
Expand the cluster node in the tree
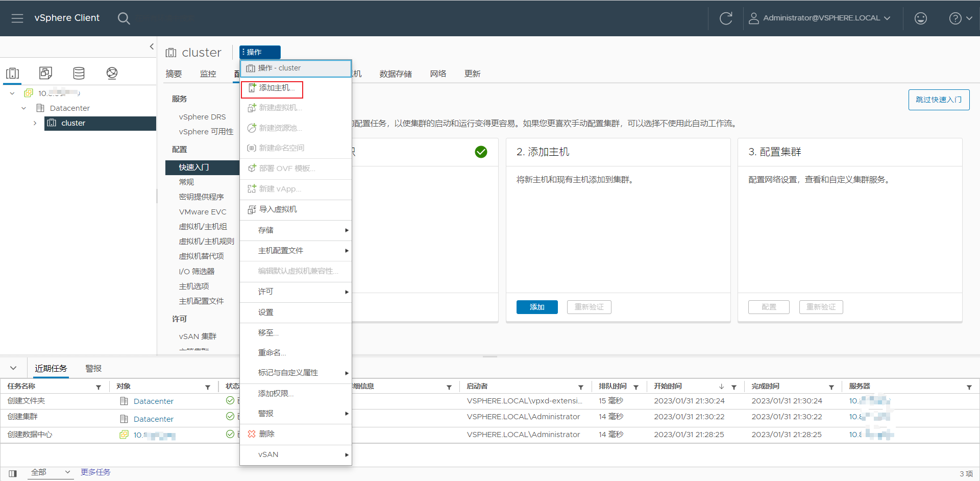[x=35, y=123]
